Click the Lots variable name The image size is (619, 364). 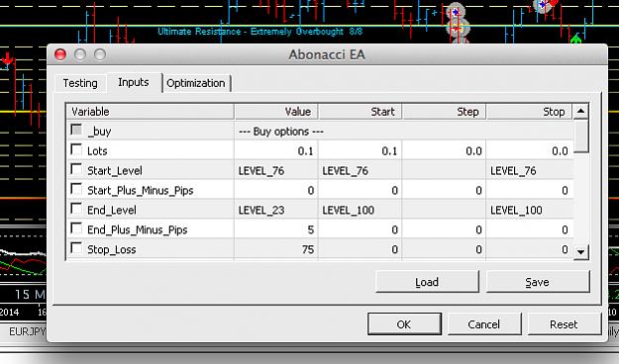pos(97,151)
